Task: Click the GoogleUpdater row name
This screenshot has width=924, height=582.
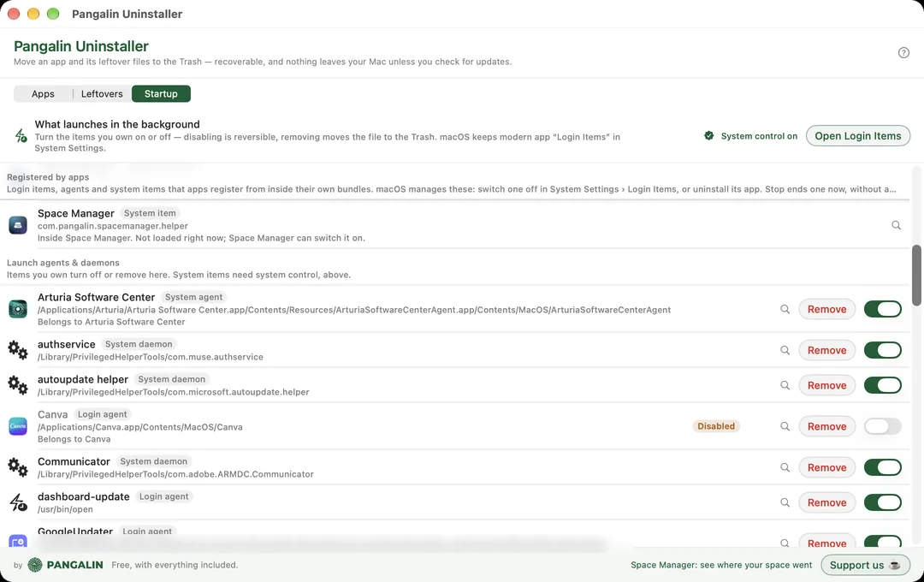Action: (74, 532)
